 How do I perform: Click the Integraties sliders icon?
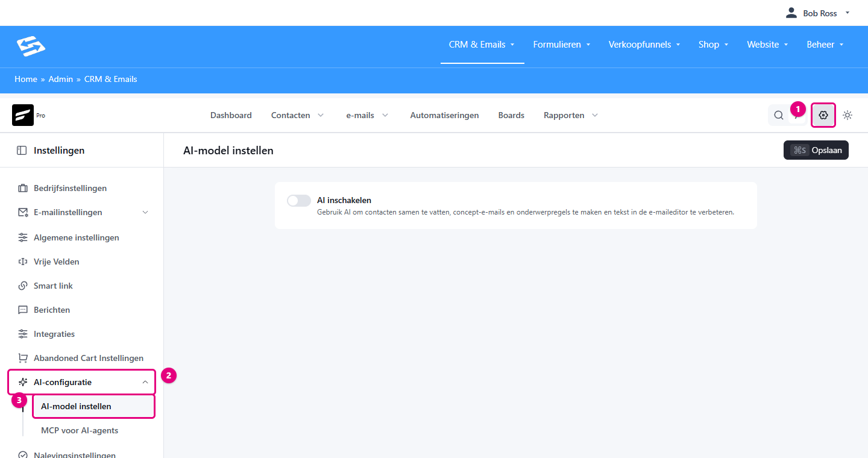point(23,334)
